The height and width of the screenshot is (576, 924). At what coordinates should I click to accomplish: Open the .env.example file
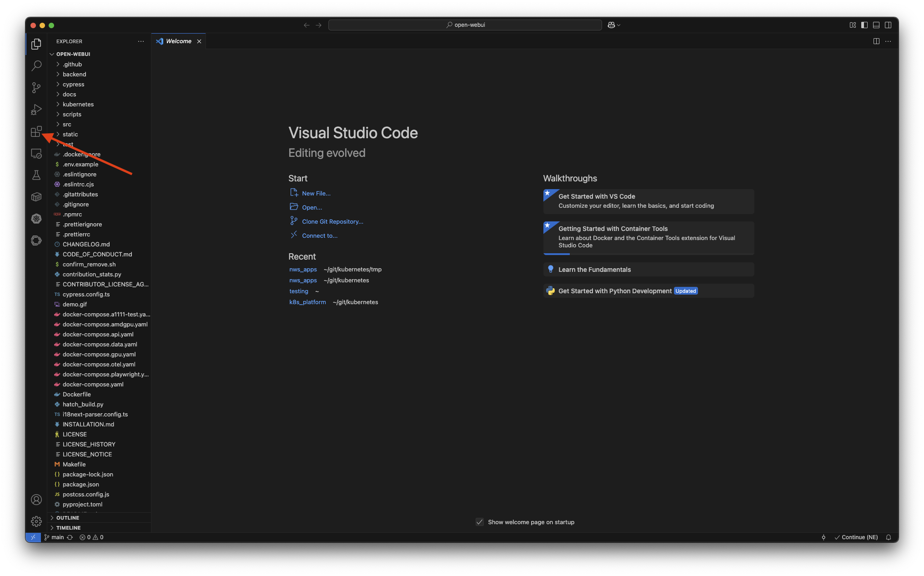(99, 164)
